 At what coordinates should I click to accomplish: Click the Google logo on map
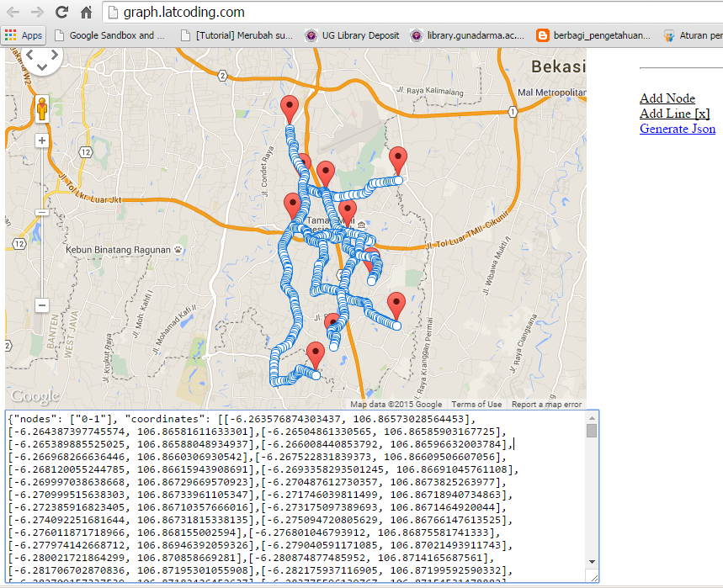point(35,396)
